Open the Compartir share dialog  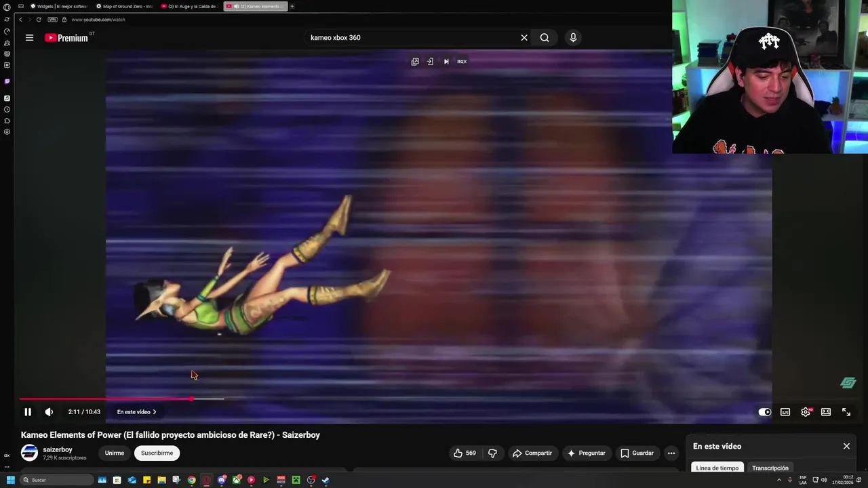[532, 453]
